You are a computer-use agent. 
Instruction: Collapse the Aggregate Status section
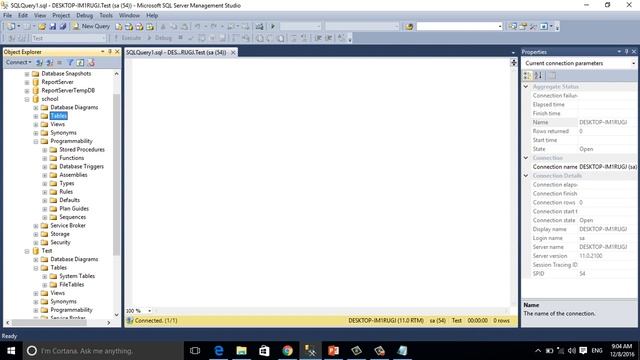point(526,87)
